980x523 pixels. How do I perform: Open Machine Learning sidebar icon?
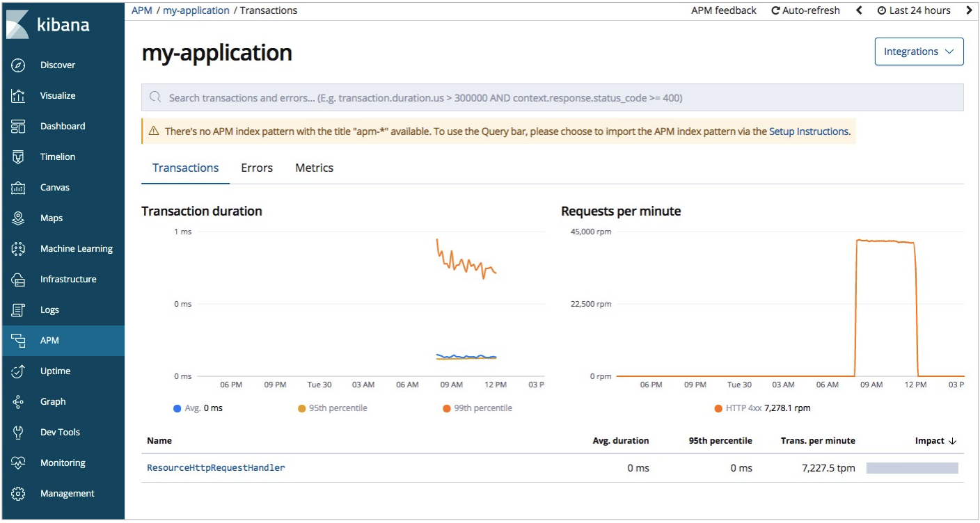point(19,248)
